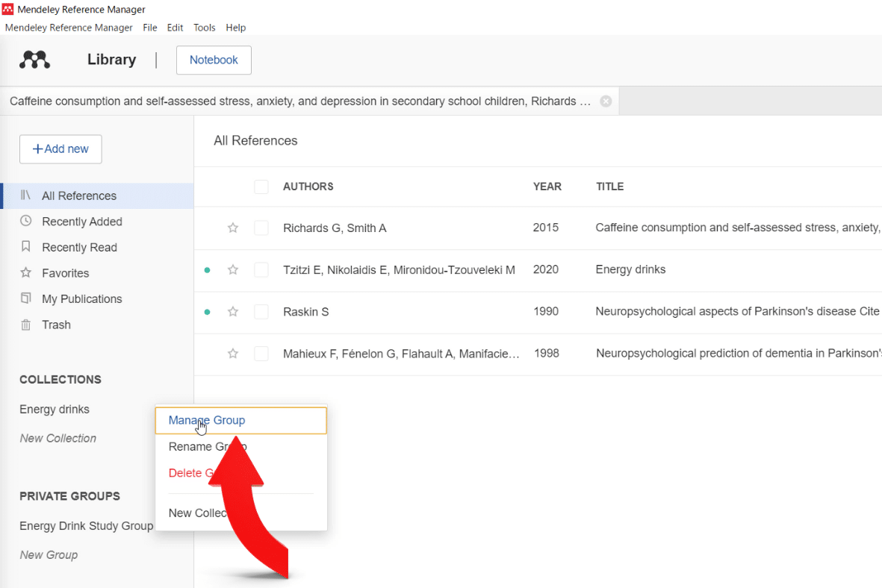The image size is (882, 588).
Task: Click the year 2020 cell
Action: pyautogui.click(x=546, y=270)
